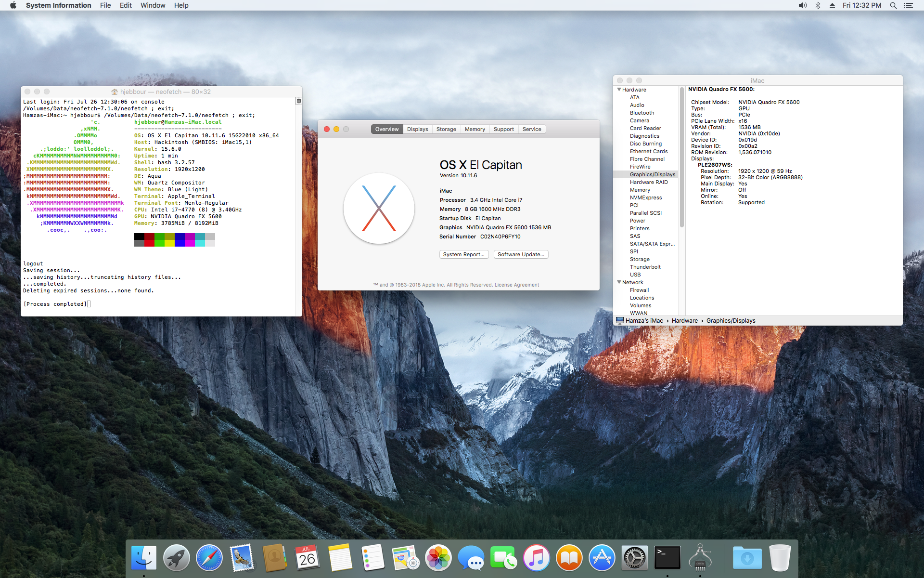Image resolution: width=924 pixels, height=578 pixels.
Task: Open the Trash in the Dock
Action: coord(780,558)
